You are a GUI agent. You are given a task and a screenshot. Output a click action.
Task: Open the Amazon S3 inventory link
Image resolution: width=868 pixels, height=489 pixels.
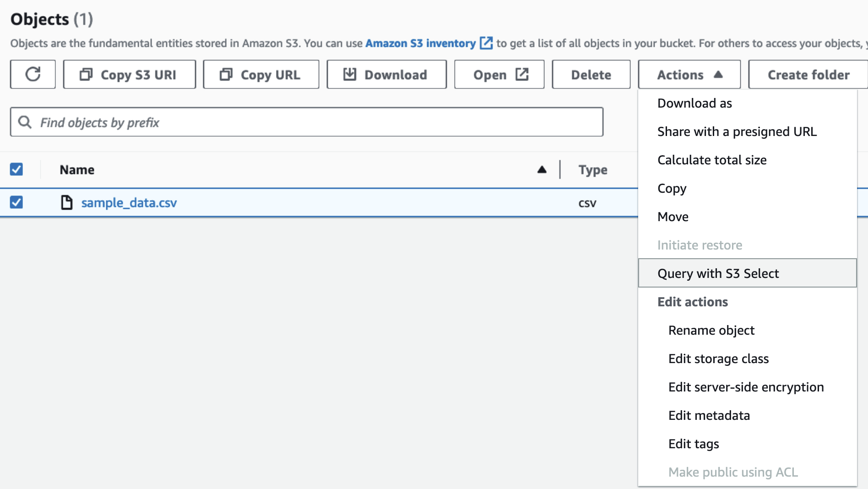420,43
